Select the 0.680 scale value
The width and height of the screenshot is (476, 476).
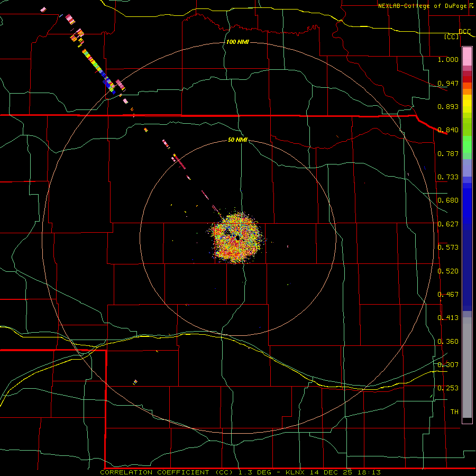448,200
